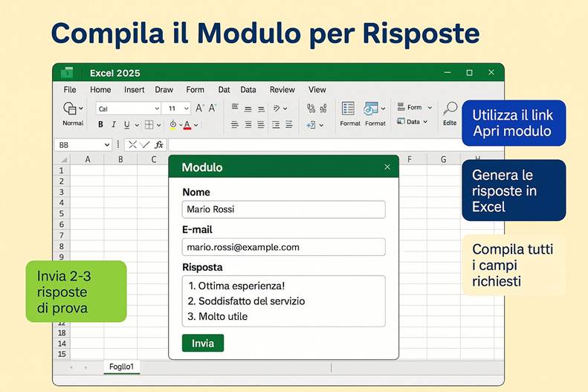Switch to the View tab
The width and height of the screenshot is (588, 392).
pos(317,90)
